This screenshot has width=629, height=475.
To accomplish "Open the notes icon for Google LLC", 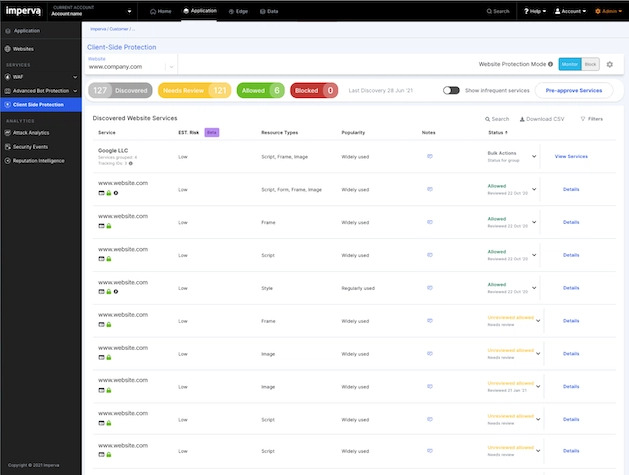I will click(430, 156).
